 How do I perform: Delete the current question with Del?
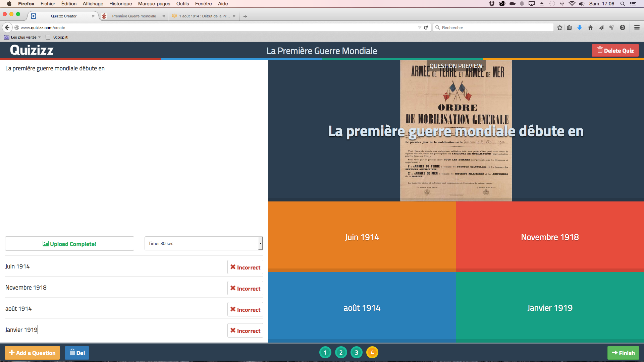click(x=77, y=353)
